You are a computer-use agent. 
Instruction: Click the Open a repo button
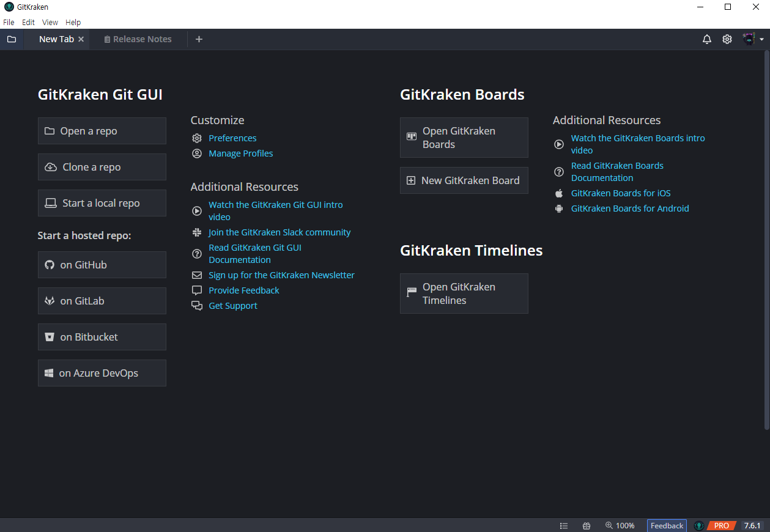(102, 131)
